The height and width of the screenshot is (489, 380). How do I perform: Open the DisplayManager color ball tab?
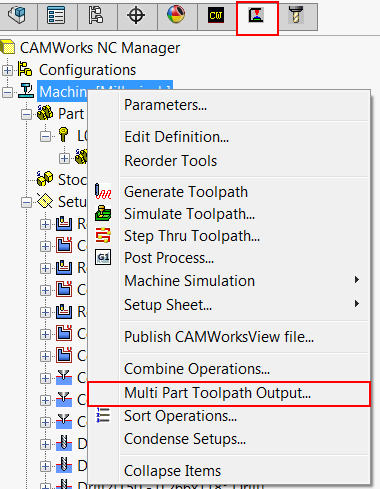[x=177, y=15]
